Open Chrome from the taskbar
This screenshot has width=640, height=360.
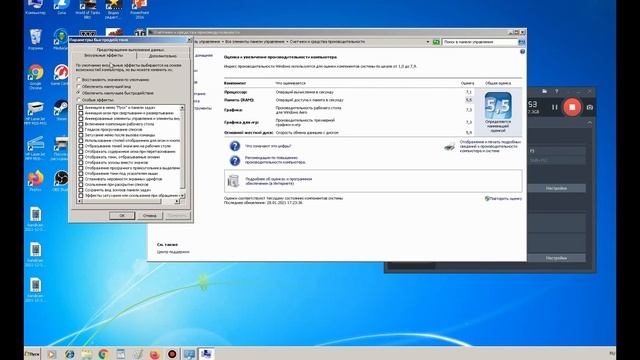pos(104,354)
